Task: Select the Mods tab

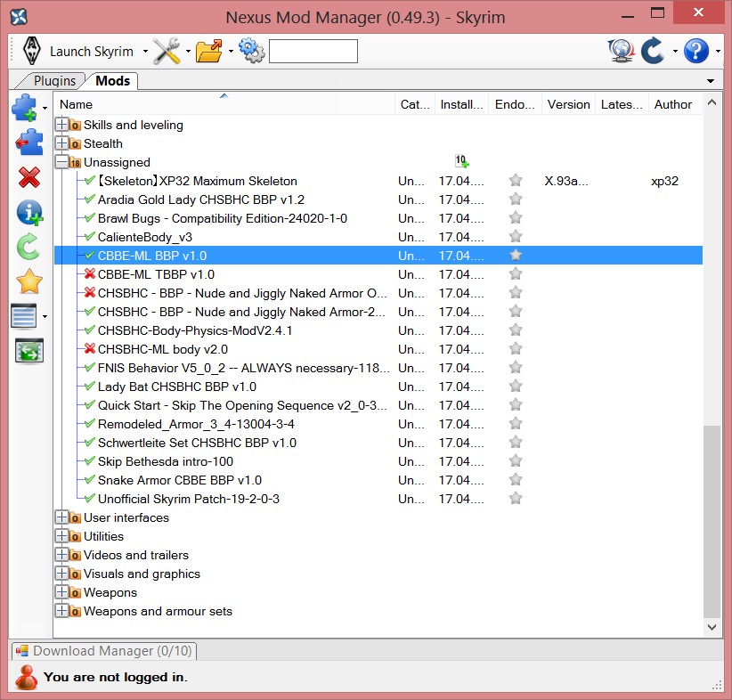Action: (112, 81)
